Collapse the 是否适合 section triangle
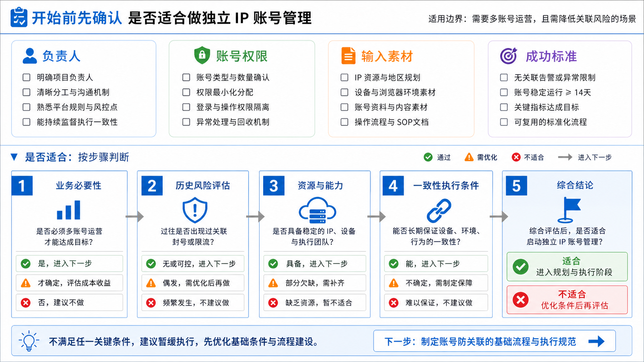 (14, 157)
